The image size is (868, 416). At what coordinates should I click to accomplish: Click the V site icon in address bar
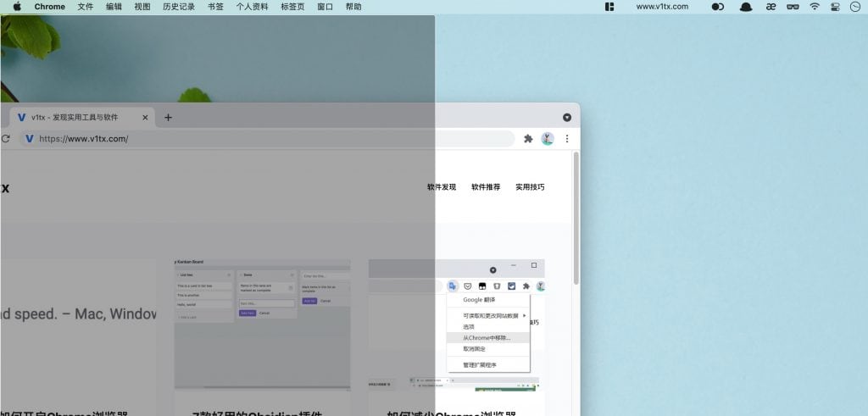[x=30, y=139]
